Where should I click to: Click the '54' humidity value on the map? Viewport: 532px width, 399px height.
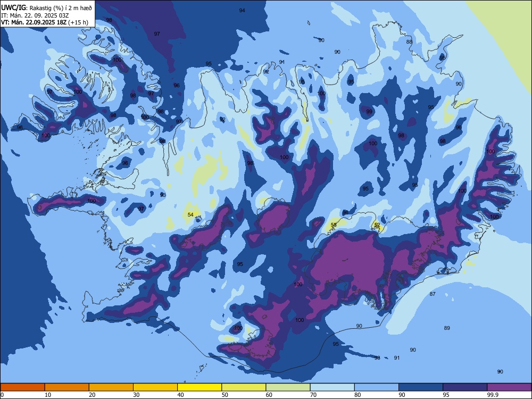[x=190, y=214]
